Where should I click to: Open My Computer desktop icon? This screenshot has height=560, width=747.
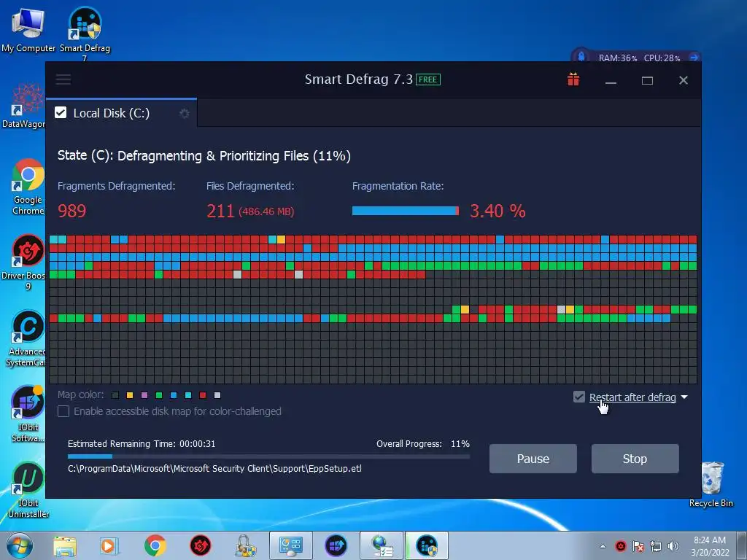point(28,30)
